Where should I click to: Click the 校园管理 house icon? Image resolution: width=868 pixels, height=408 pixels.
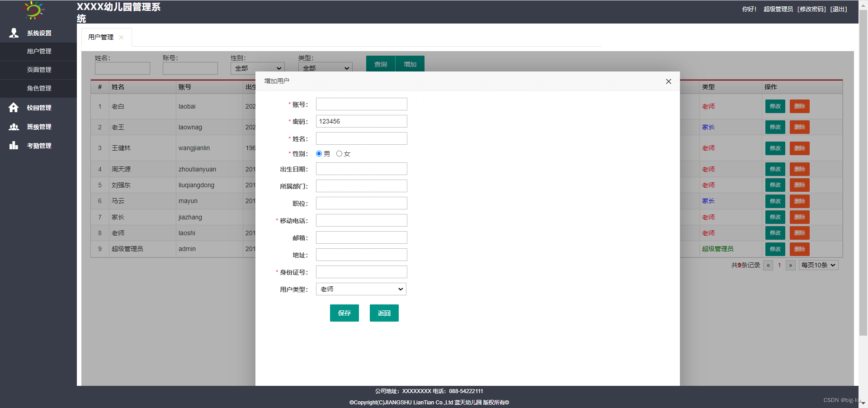[x=14, y=108]
